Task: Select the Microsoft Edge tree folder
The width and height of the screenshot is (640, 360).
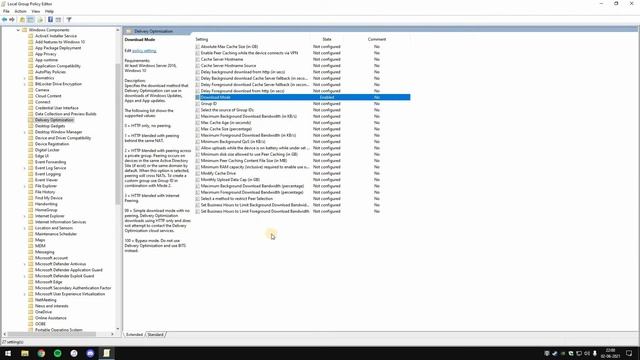Action: pyautogui.click(x=49, y=282)
